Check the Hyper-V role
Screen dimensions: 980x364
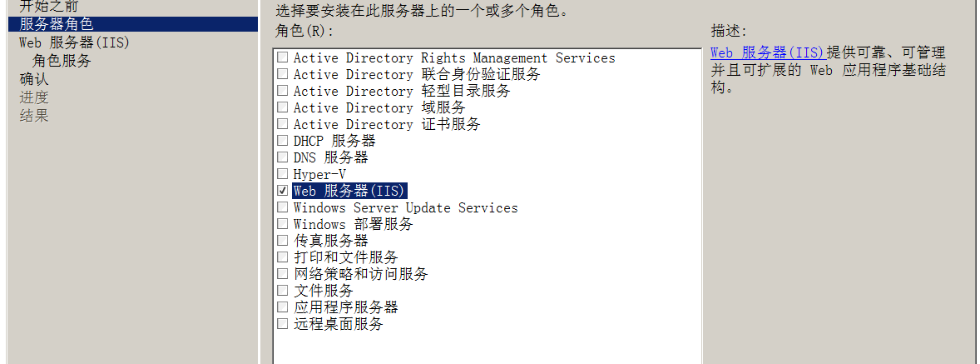pos(283,174)
